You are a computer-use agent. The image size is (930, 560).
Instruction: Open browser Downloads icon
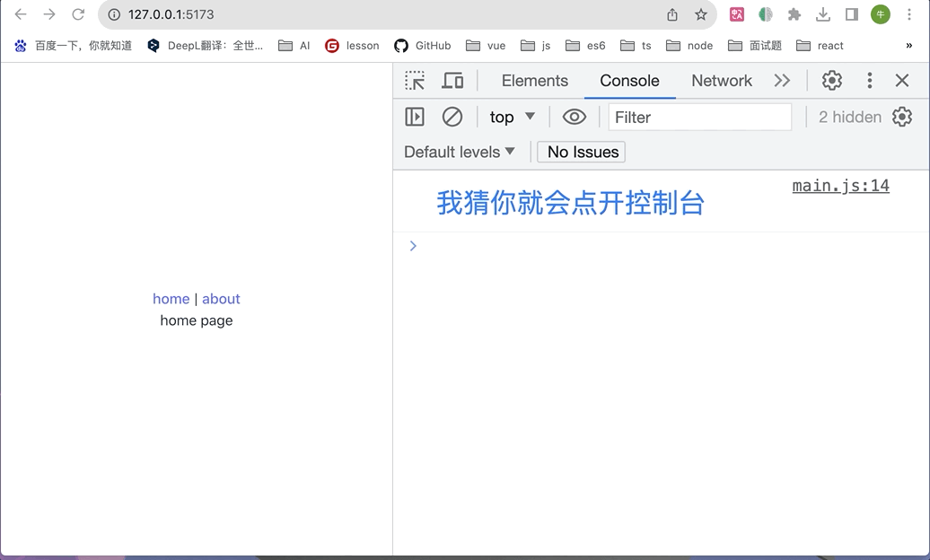pos(822,14)
